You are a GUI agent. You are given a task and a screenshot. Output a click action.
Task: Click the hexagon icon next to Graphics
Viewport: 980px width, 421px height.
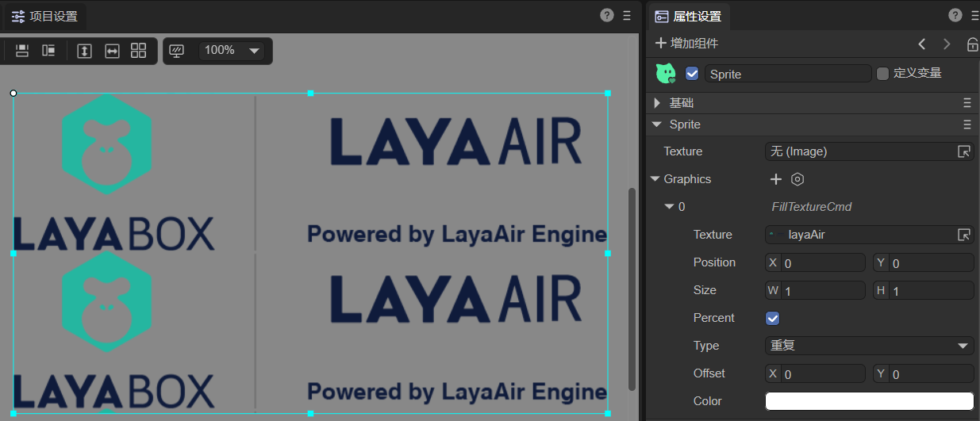coord(797,179)
